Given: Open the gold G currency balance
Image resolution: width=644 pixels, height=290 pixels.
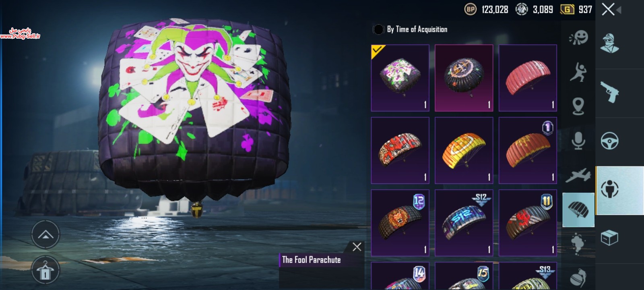Looking at the screenshot, I should click(576, 9).
